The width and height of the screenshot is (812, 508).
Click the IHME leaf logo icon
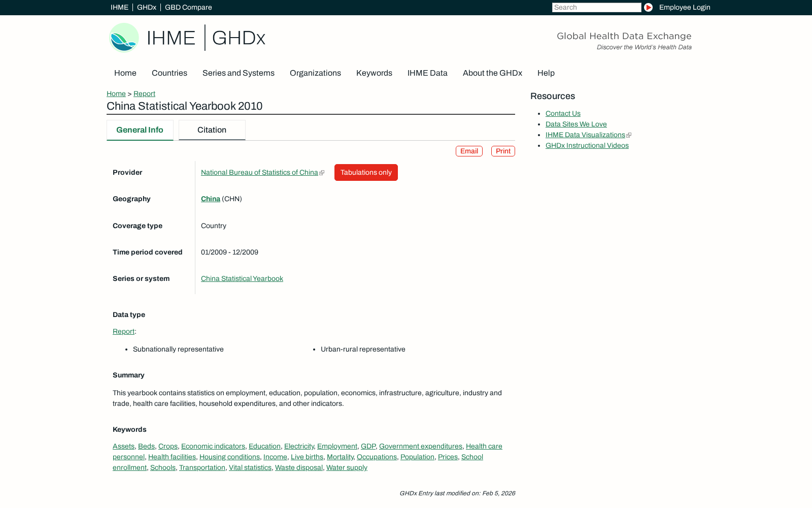pos(124,38)
